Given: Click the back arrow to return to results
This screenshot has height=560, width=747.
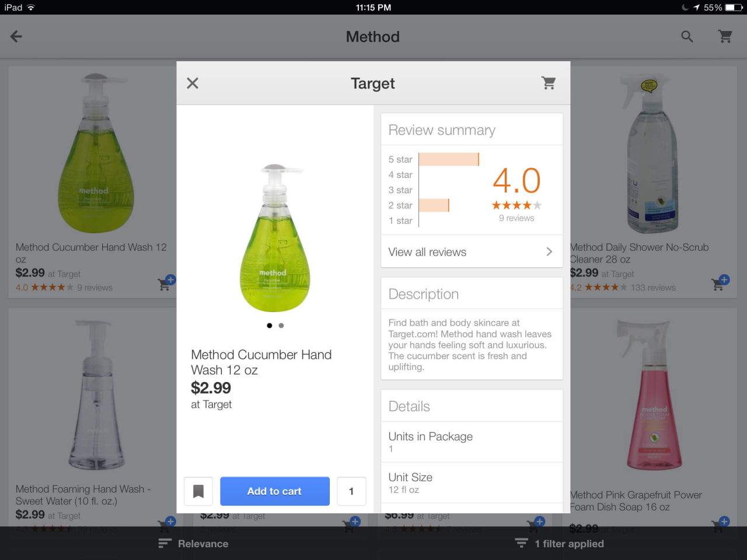Looking at the screenshot, I should (x=16, y=36).
